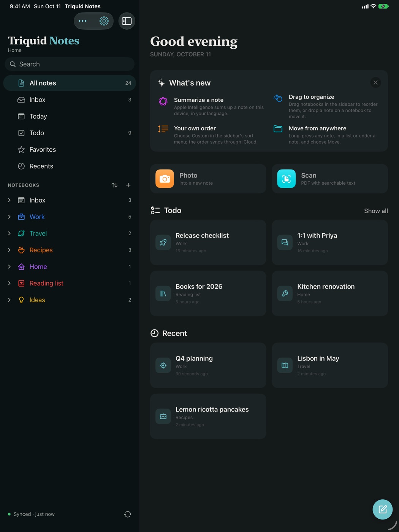The height and width of the screenshot is (532, 399).
Task: Click the sync refresh icon
Action: tap(128, 514)
